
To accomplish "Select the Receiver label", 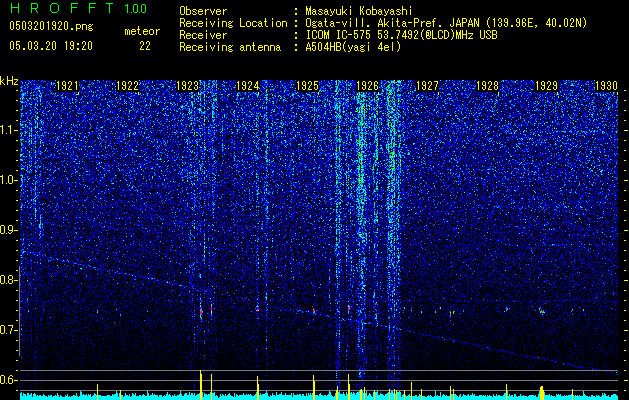I will [x=203, y=35].
